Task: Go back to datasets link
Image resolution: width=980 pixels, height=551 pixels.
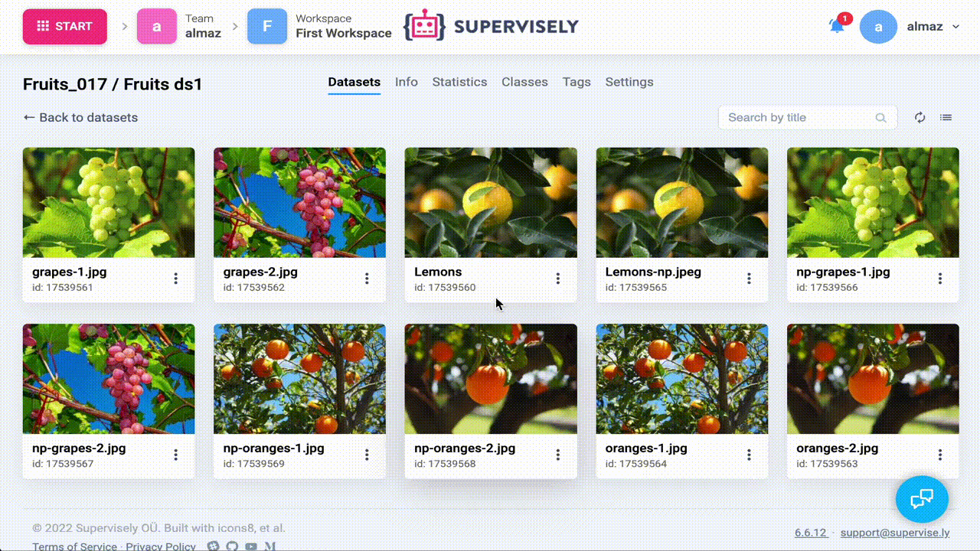Action: [x=80, y=117]
